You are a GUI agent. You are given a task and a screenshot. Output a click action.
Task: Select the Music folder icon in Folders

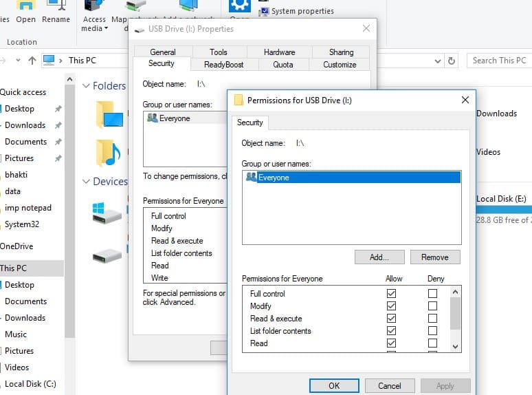point(108,153)
